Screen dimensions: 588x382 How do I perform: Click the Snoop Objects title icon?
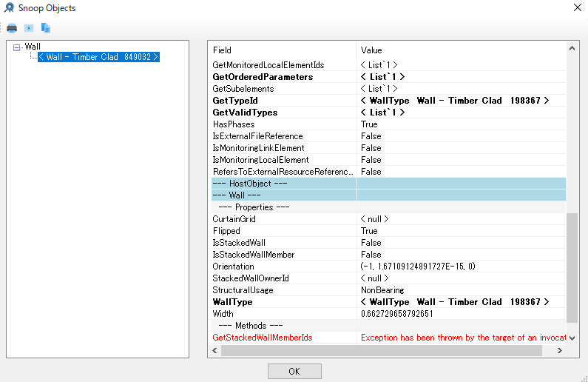[9, 8]
